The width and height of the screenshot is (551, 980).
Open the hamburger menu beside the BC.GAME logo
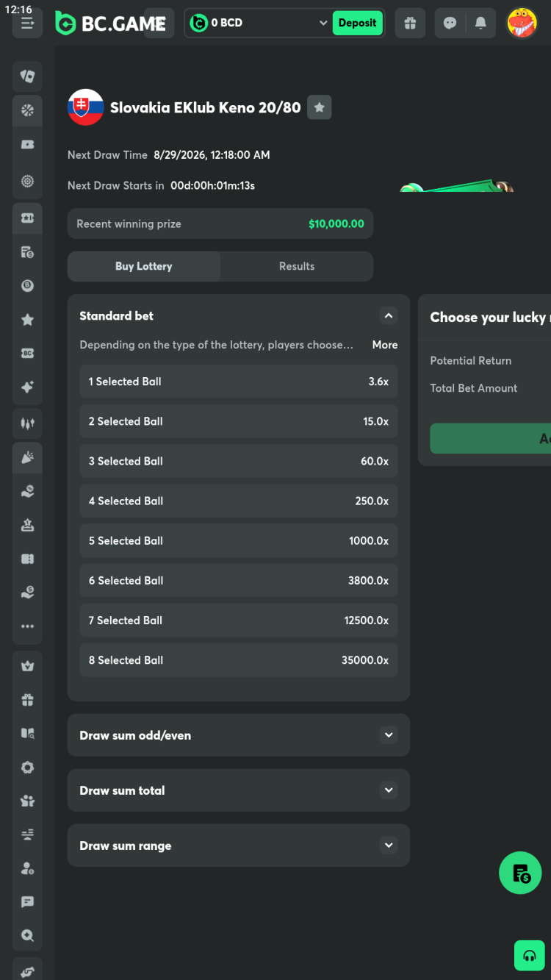pyautogui.click(x=28, y=23)
